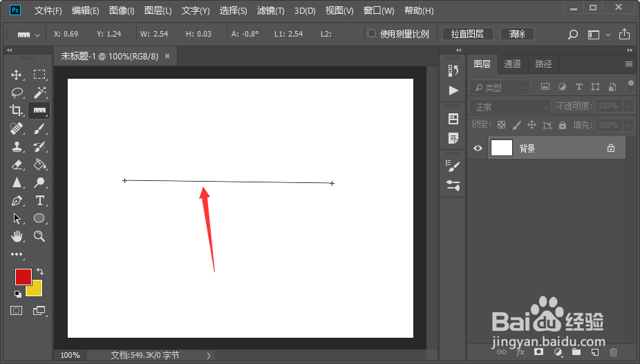This screenshot has width=640, height=364.
Task: Open the Edit Toolbar three-dots menu
Action: pos(17,254)
